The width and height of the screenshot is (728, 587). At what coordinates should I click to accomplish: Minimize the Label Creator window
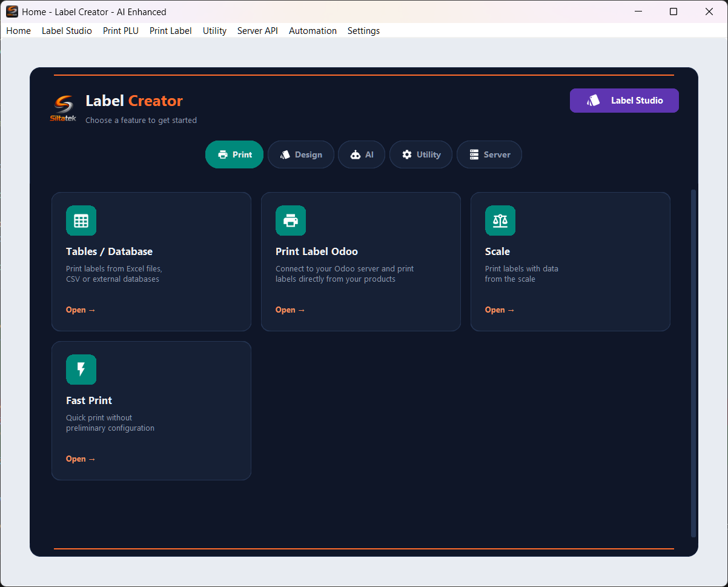tap(637, 12)
